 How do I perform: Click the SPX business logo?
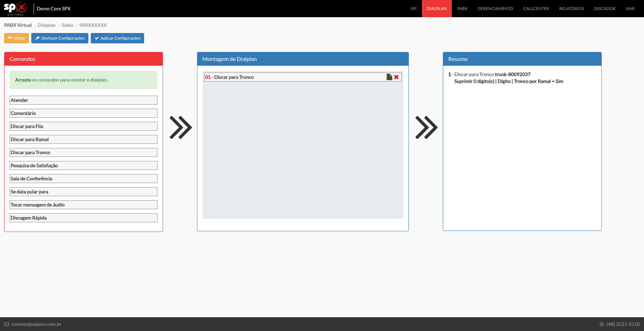15,8
